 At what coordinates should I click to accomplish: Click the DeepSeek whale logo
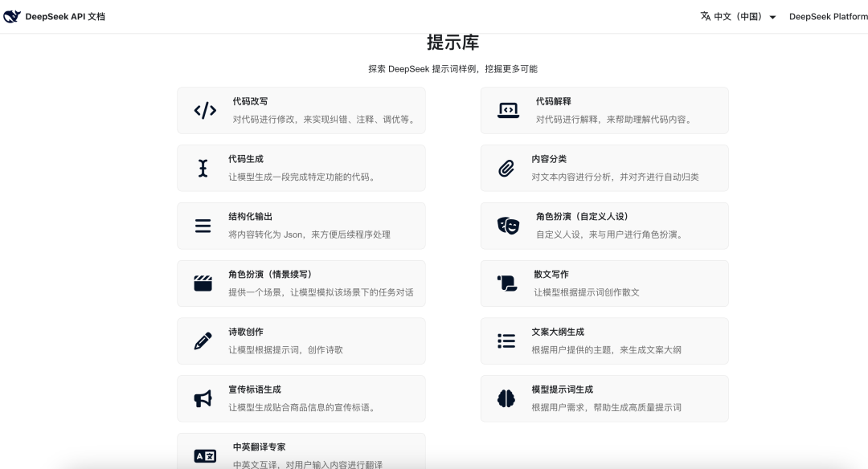tap(12, 15)
